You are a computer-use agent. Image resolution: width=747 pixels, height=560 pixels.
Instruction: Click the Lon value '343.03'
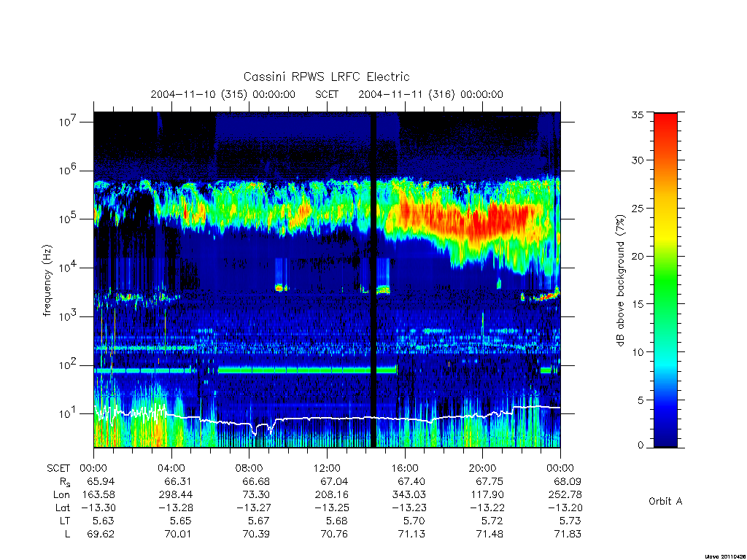409,495
